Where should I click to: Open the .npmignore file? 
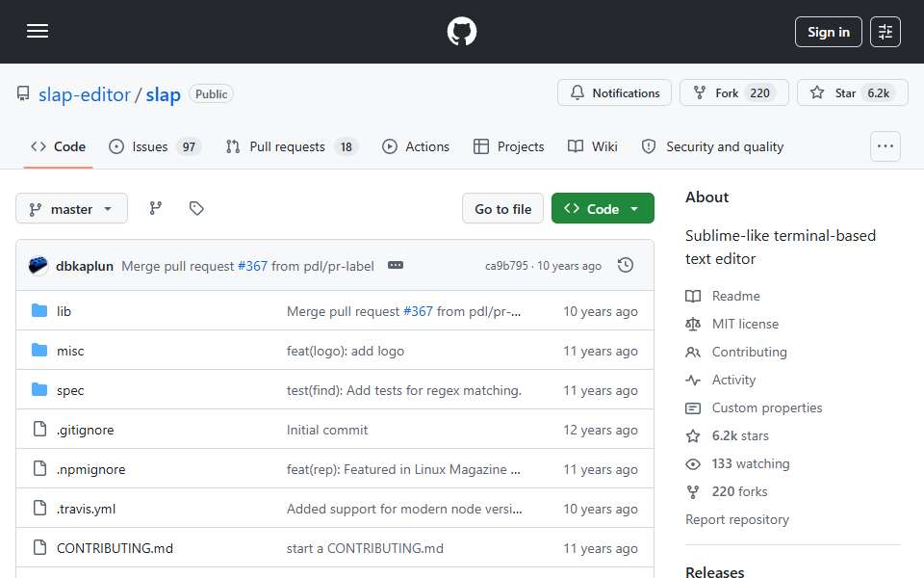90,469
